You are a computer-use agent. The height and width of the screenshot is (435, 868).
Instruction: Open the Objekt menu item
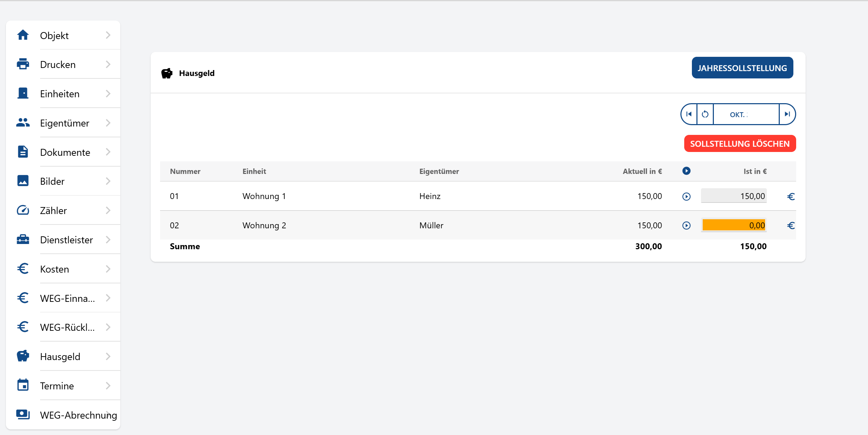pos(63,35)
